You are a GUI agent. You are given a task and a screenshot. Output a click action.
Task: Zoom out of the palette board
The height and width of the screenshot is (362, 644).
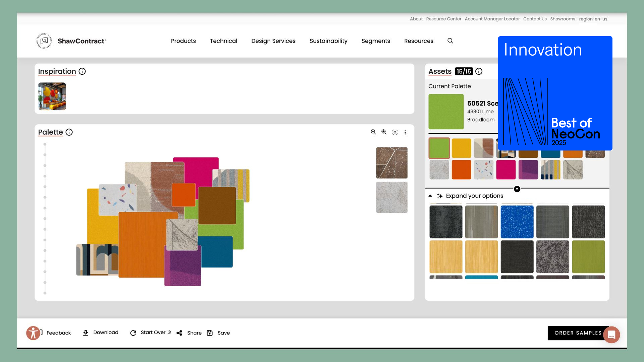(373, 132)
